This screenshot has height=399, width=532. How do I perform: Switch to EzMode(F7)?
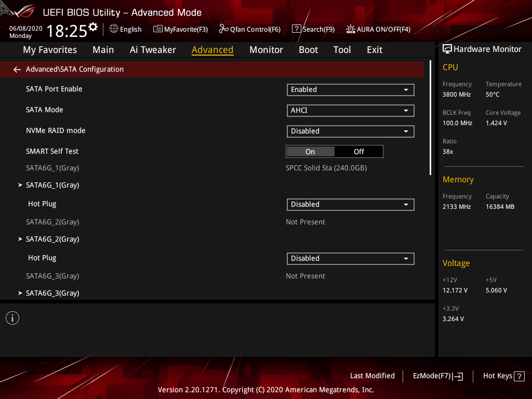coord(437,376)
